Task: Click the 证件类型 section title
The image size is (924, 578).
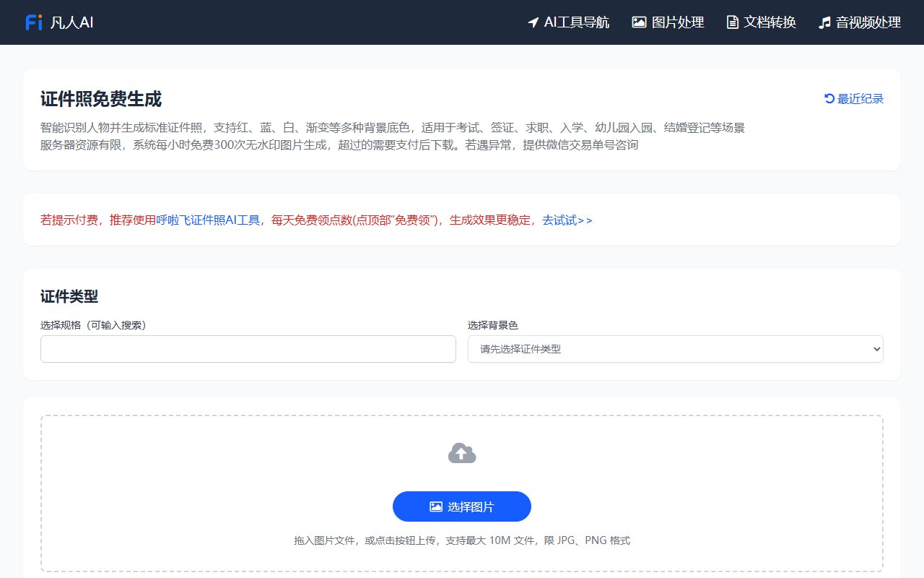Action: pos(69,296)
